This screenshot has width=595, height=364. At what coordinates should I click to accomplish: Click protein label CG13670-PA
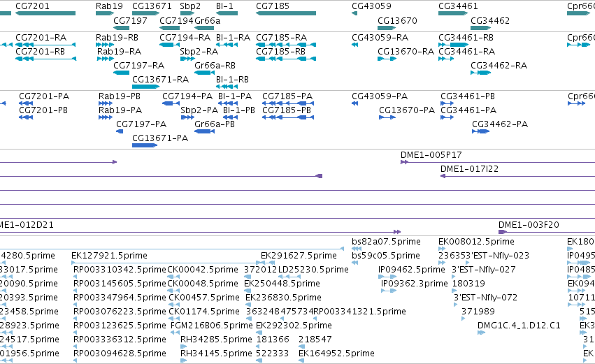tap(407, 110)
